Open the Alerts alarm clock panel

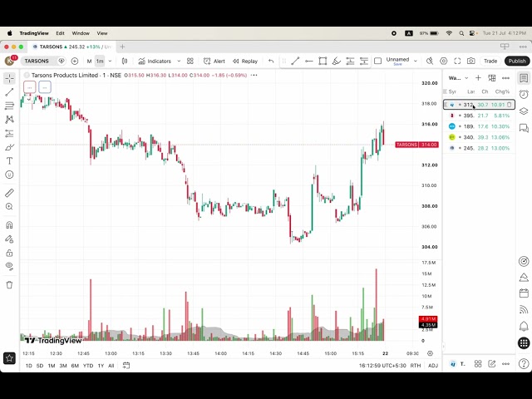pos(524,94)
